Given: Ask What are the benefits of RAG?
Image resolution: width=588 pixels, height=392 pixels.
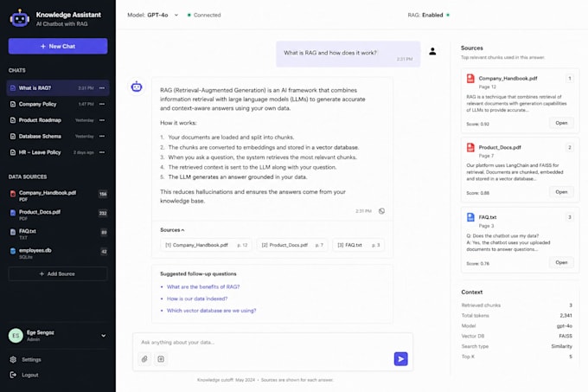Looking at the screenshot, I should [x=203, y=286].
